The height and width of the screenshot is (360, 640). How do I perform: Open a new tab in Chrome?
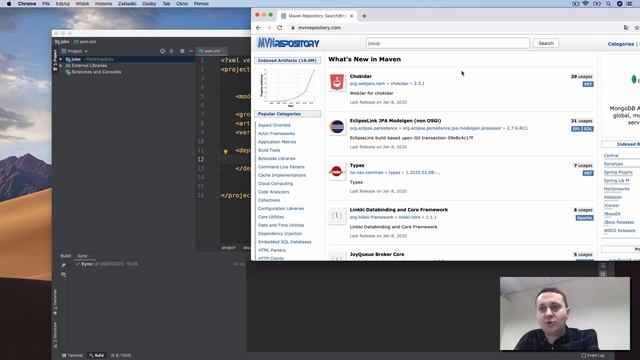click(x=364, y=16)
